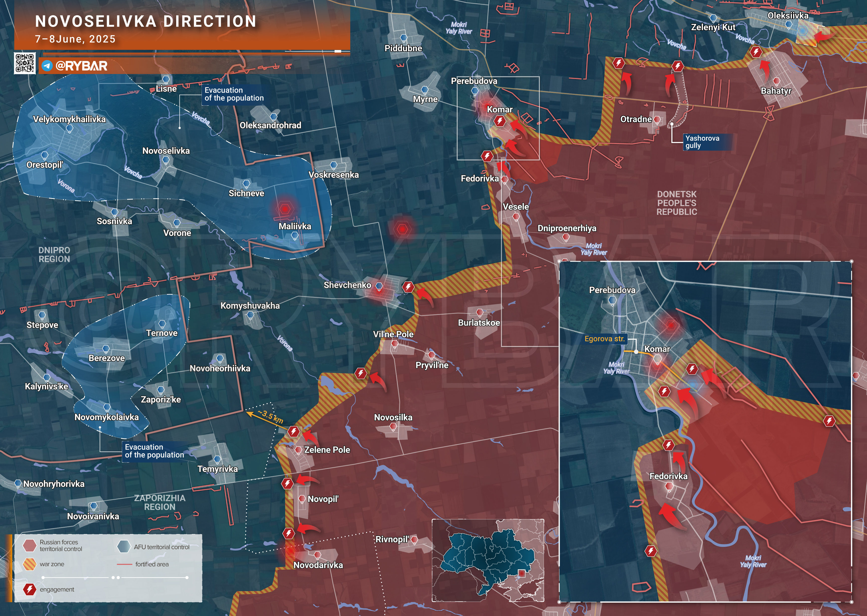Click the Ukraine overview mini-map
The width and height of the screenshot is (867, 616).
pos(488,560)
